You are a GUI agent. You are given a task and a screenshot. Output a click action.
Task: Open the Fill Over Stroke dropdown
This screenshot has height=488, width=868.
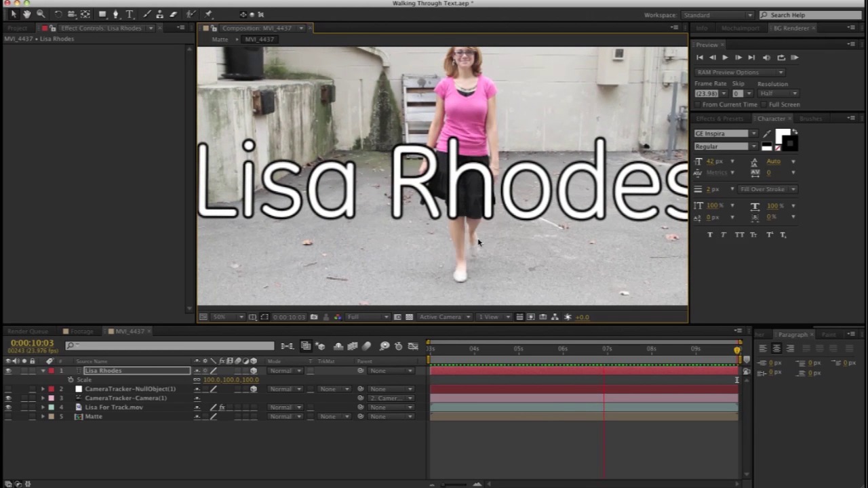(x=768, y=189)
